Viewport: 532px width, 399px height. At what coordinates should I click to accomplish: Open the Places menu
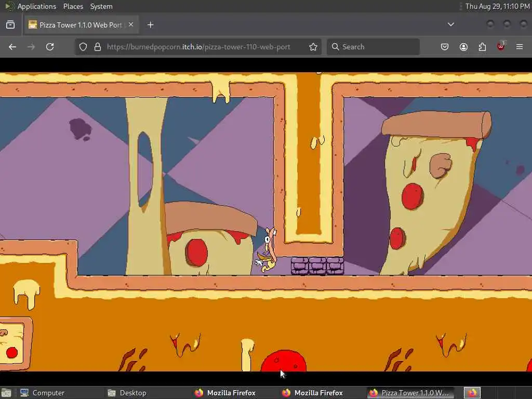coord(73,6)
